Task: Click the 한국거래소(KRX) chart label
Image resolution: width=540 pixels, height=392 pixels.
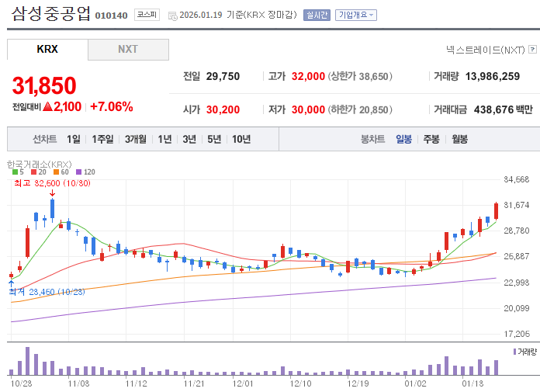Action: pos(40,165)
